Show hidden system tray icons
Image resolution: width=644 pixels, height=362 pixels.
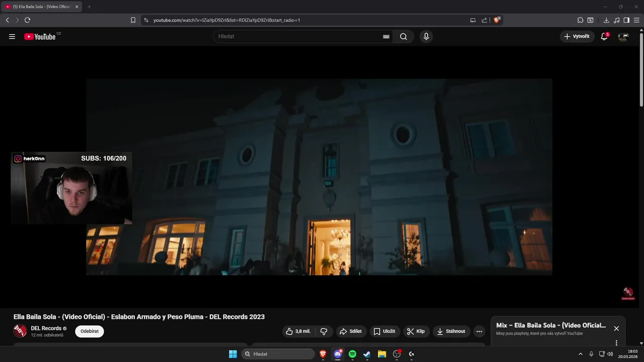pyautogui.click(x=580, y=354)
